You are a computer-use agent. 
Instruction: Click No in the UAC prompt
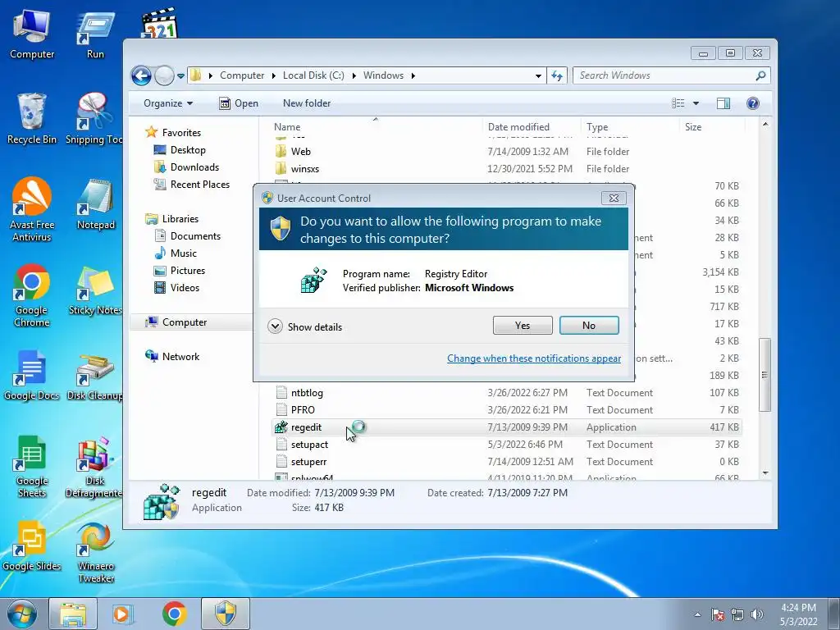click(x=589, y=325)
